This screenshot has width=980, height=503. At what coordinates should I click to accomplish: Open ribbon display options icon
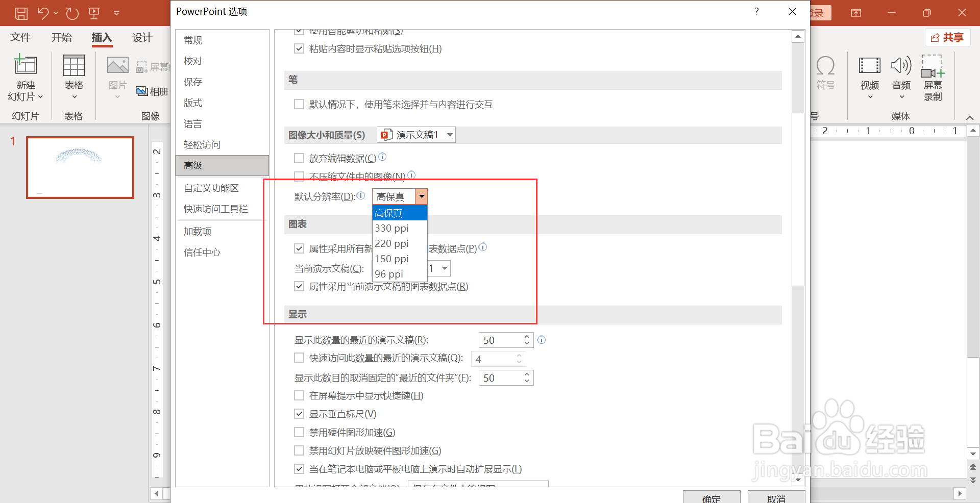pyautogui.click(x=856, y=13)
